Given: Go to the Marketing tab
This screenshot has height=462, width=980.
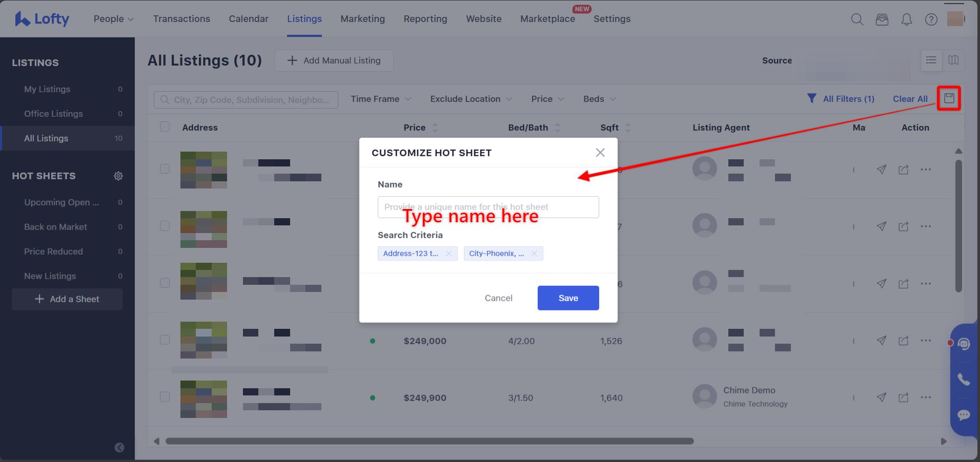Looking at the screenshot, I should (362, 19).
